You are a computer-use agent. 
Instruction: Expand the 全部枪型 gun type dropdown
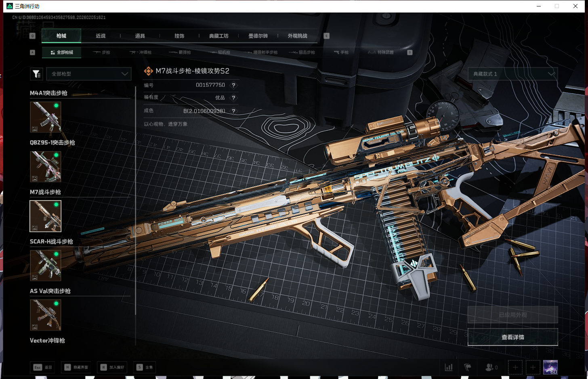point(89,74)
